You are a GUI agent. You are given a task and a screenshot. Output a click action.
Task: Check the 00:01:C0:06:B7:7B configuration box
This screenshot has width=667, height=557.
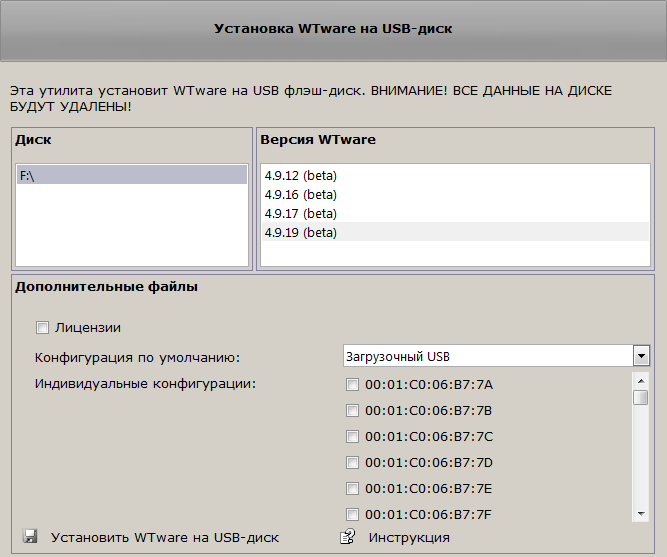pos(352,411)
